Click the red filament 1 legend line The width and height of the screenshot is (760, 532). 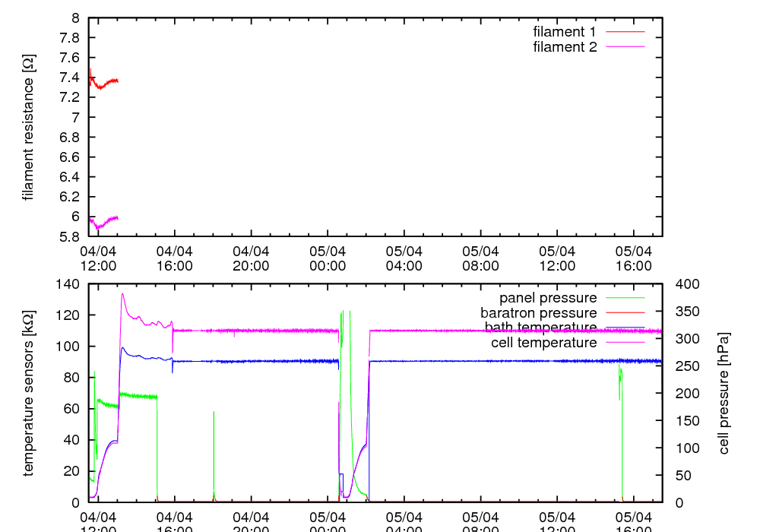coord(624,32)
